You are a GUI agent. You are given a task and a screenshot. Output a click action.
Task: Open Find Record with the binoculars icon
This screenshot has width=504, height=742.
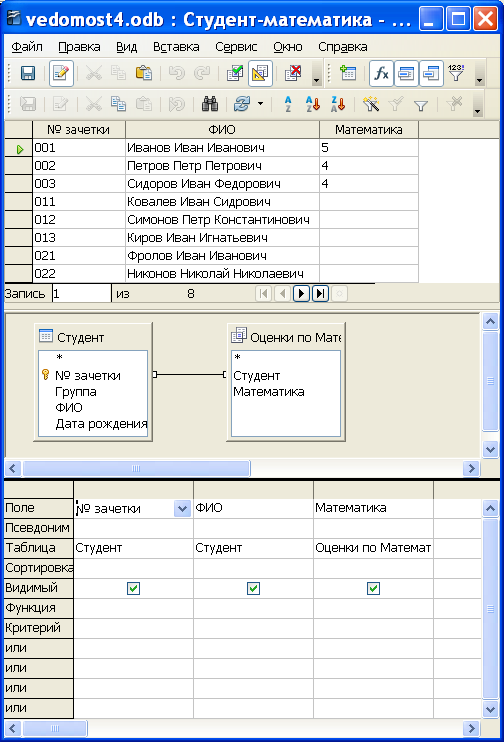210,104
